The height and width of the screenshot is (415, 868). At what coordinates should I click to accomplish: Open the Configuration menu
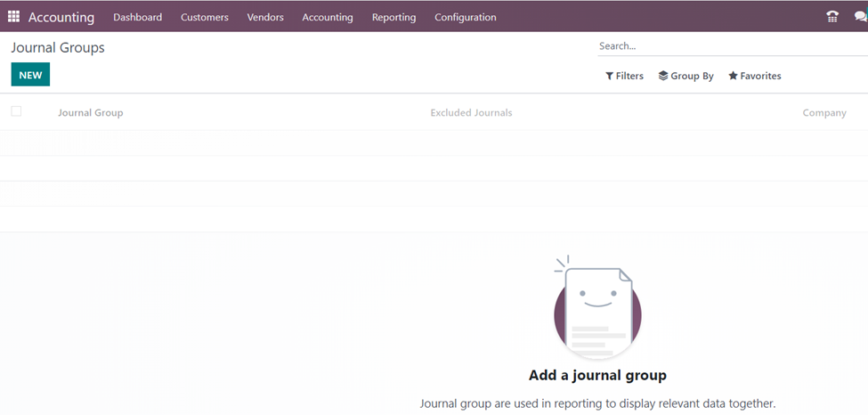pyautogui.click(x=465, y=17)
